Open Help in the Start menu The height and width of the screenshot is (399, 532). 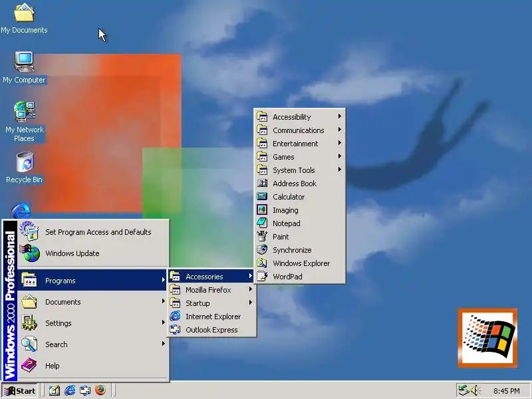(x=93, y=366)
